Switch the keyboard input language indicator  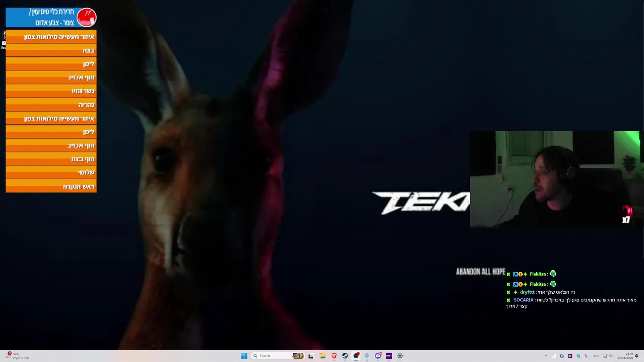pyautogui.click(x=596, y=356)
